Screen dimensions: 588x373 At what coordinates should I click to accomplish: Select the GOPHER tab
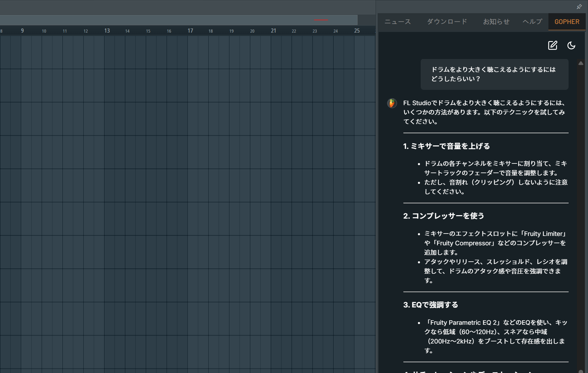pyautogui.click(x=567, y=22)
